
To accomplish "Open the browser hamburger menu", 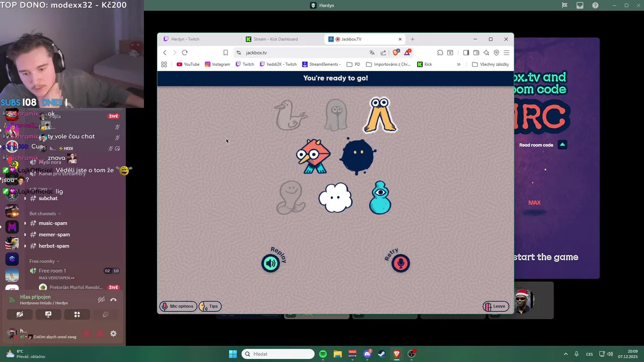I will point(506,53).
